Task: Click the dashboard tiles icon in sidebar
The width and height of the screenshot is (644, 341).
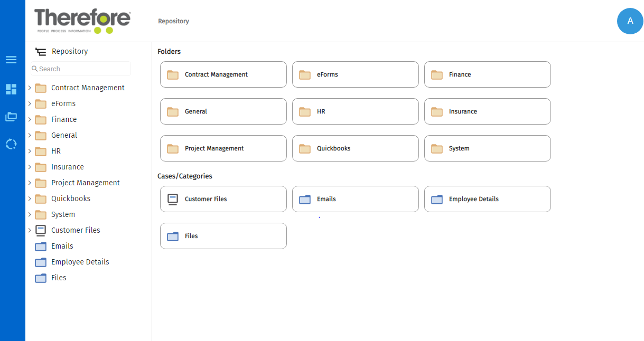Action: [x=11, y=89]
